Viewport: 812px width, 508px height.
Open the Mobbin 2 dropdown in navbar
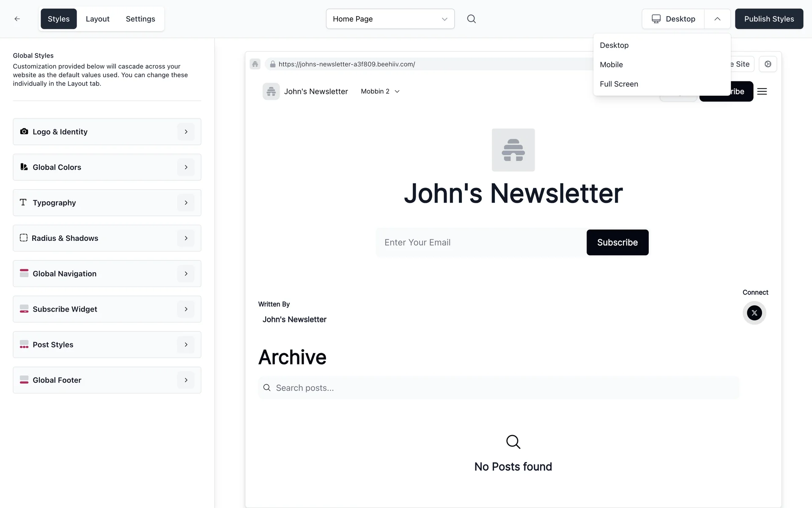pyautogui.click(x=380, y=91)
